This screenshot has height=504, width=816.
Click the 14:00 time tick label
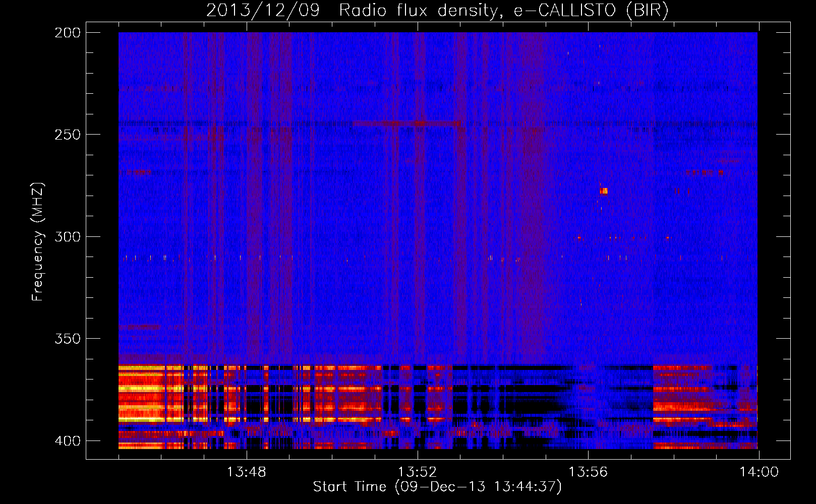coord(759,472)
